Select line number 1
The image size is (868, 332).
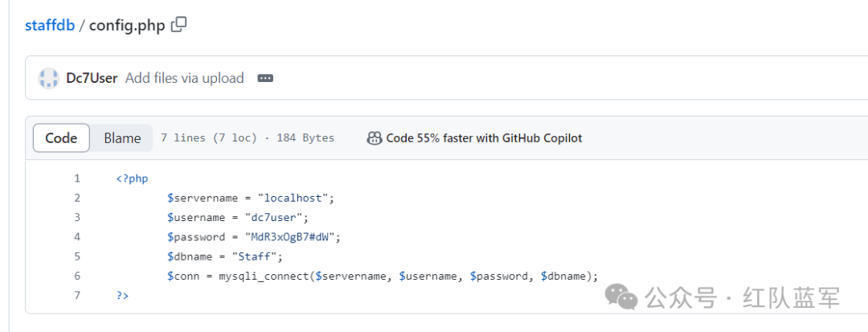coord(77,178)
